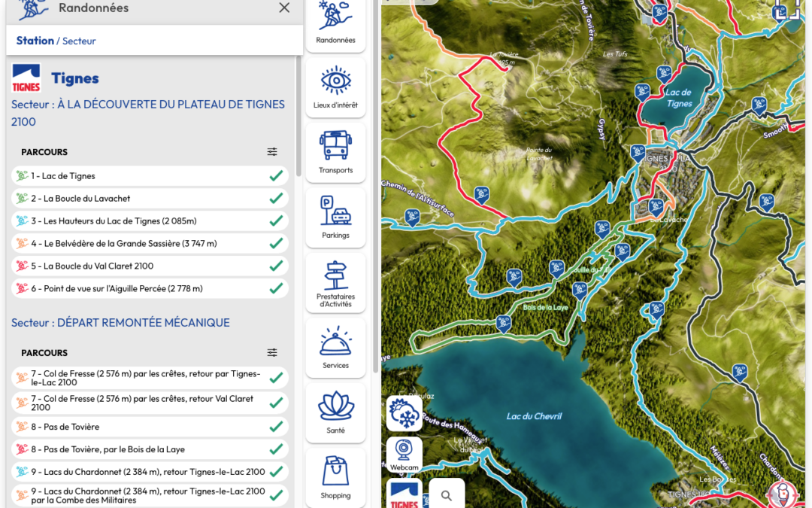
Task: Toggle checkmark for Les Hauteurs du Lac
Action: tap(276, 221)
